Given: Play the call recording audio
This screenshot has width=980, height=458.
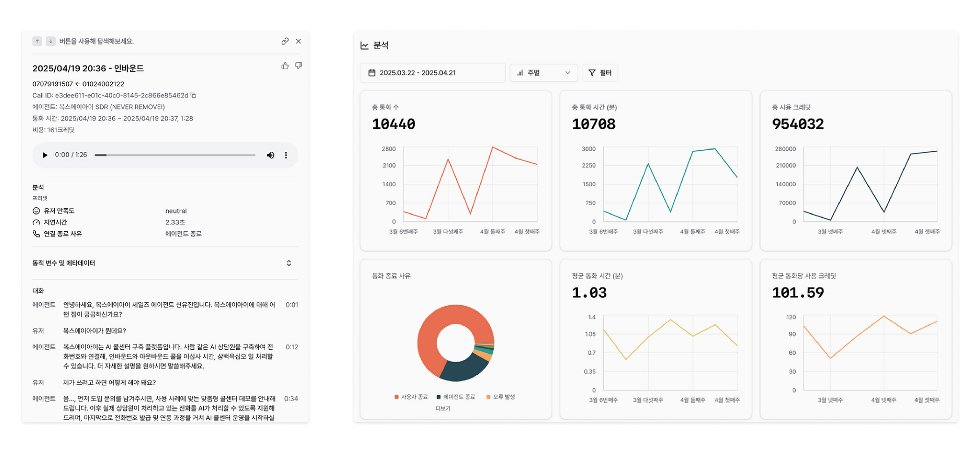Looking at the screenshot, I should 45,155.
